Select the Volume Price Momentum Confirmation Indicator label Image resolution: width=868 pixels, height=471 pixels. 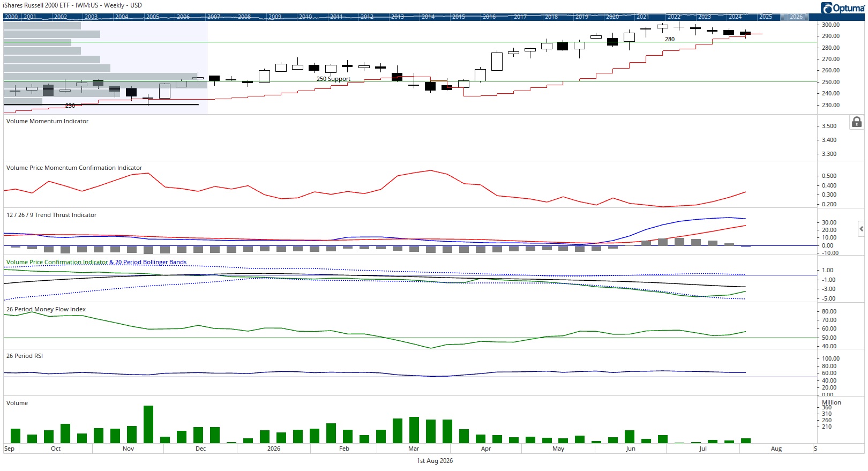point(74,168)
